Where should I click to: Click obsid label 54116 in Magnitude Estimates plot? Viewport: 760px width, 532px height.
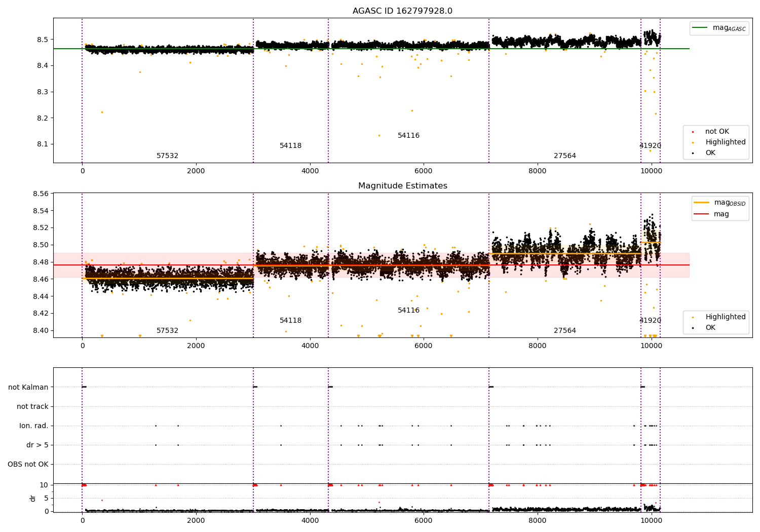click(408, 311)
